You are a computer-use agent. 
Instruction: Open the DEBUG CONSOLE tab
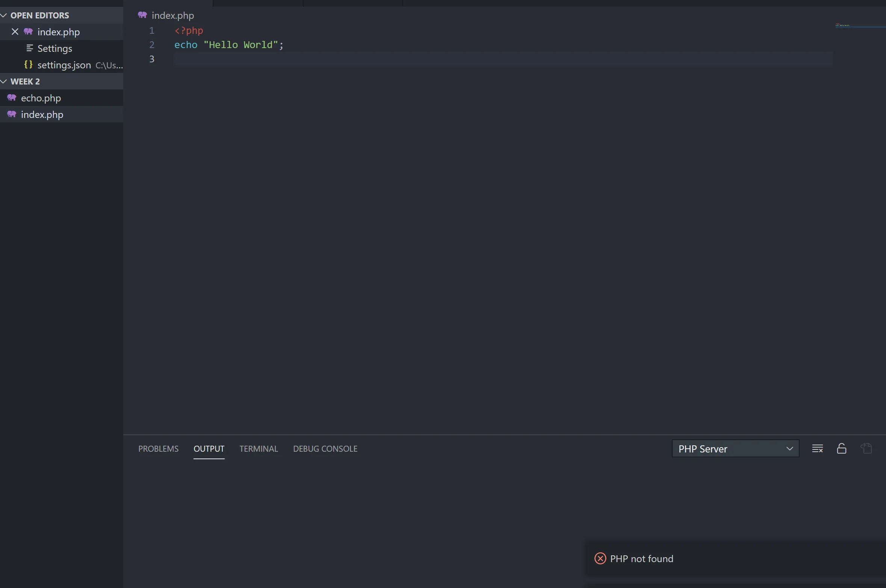pyautogui.click(x=325, y=449)
